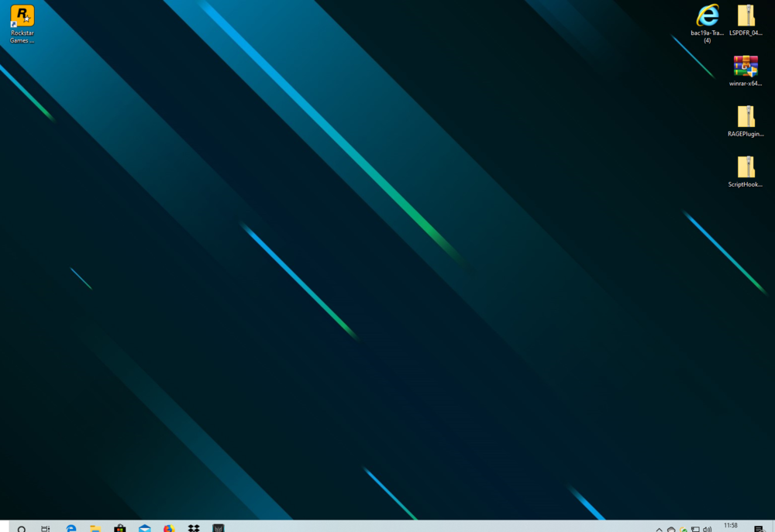Select the ScriptHook... zip folder
The image size is (775, 532).
(x=746, y=171)
